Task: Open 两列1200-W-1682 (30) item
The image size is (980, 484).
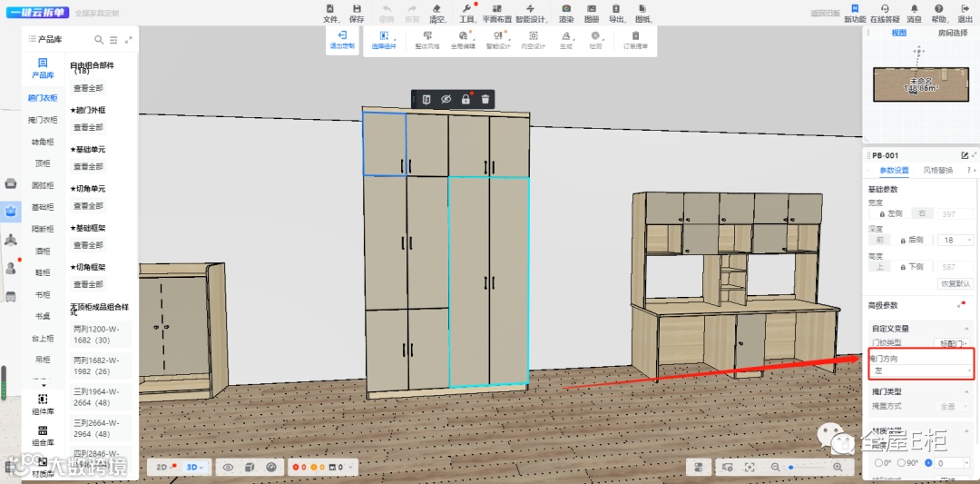Action: point(101,334)
